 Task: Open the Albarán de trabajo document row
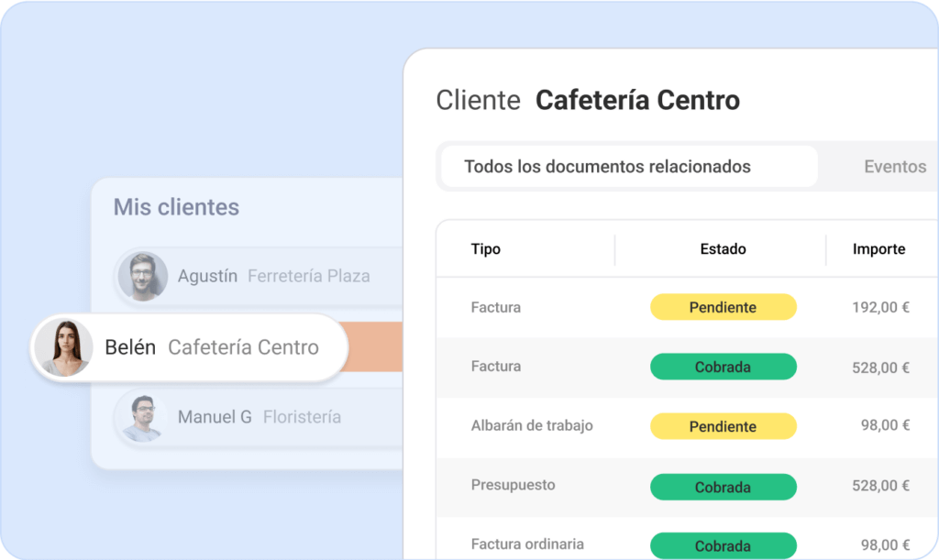click(x=532, y=425)
